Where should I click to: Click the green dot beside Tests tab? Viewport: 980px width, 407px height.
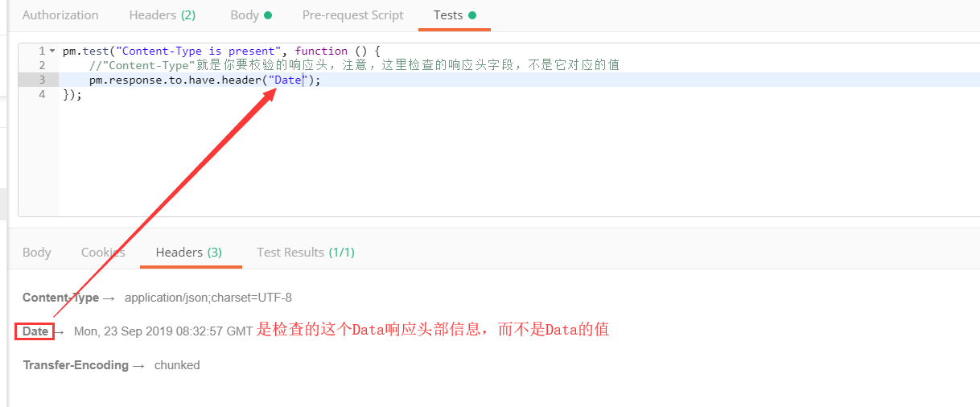pyautogui.click(x=472, y=15)
